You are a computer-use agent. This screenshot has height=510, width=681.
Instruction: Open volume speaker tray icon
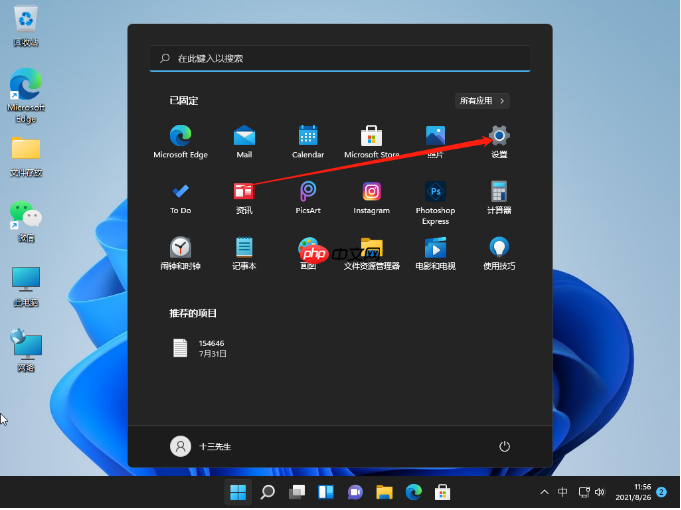tap(600, 492)
